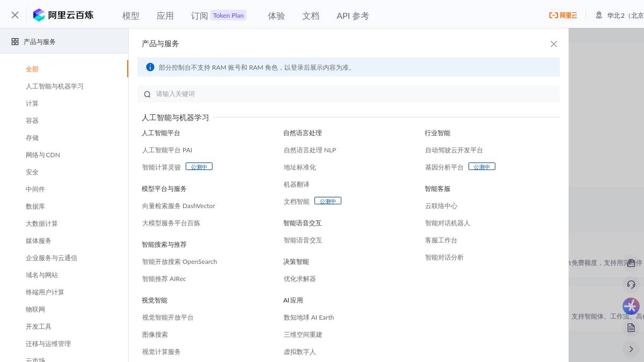Image resolution: width=644 pixels, height=362 pixels.
Task: Open 大模型服务平台百炼
Action: pyautogui.click(x=171, y=223)
